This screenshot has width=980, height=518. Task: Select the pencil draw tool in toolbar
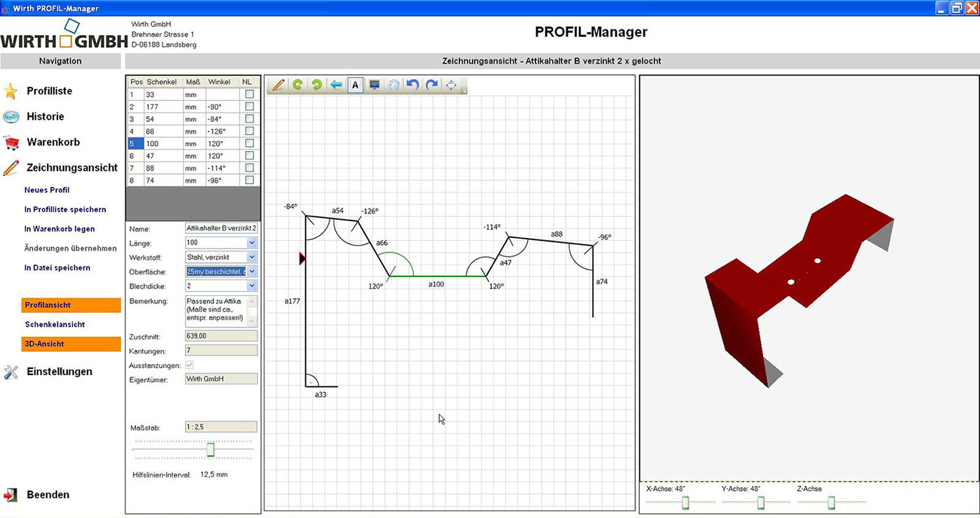279,85
